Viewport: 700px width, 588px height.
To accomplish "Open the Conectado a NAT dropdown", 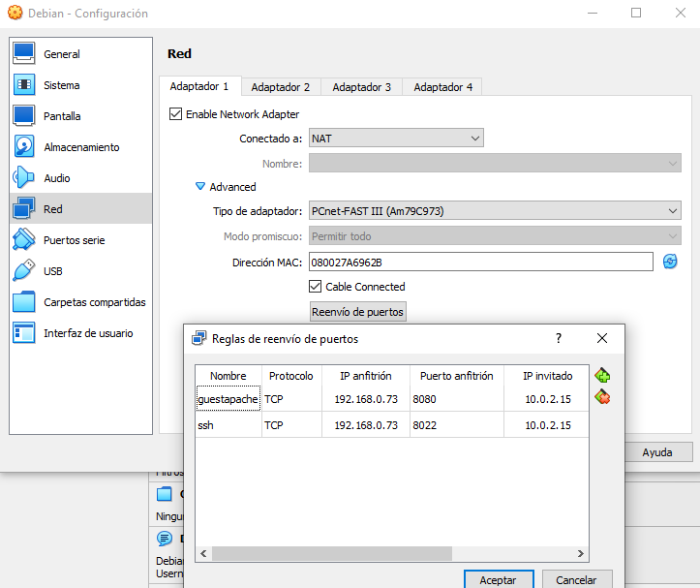I will pos(396,139).
